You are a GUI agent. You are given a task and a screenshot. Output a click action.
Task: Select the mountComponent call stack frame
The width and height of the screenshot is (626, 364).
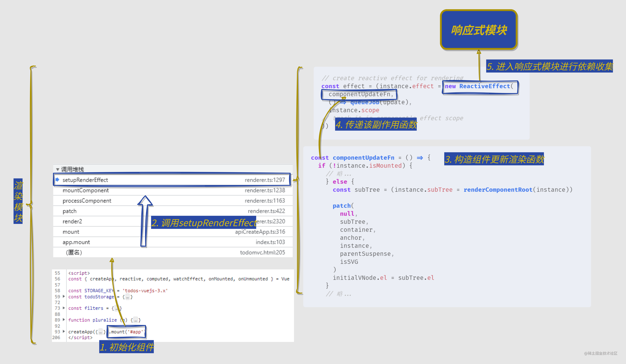pos(85,190)
